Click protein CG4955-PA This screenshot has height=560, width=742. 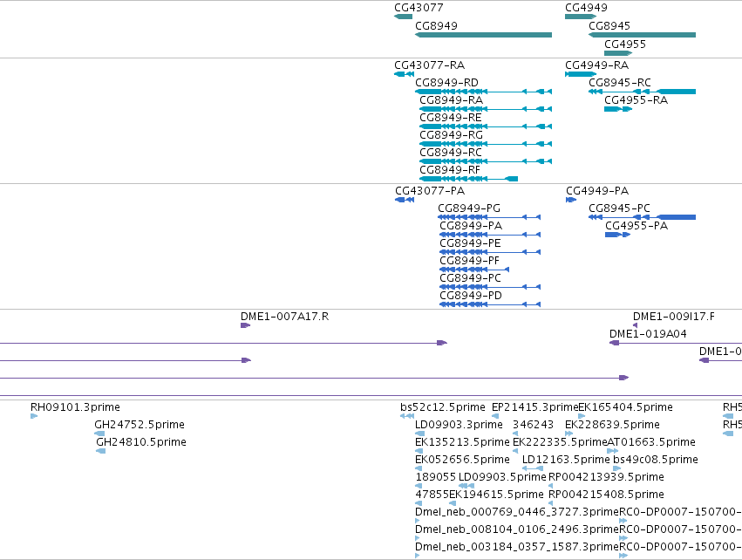click(x=618, y=235)
